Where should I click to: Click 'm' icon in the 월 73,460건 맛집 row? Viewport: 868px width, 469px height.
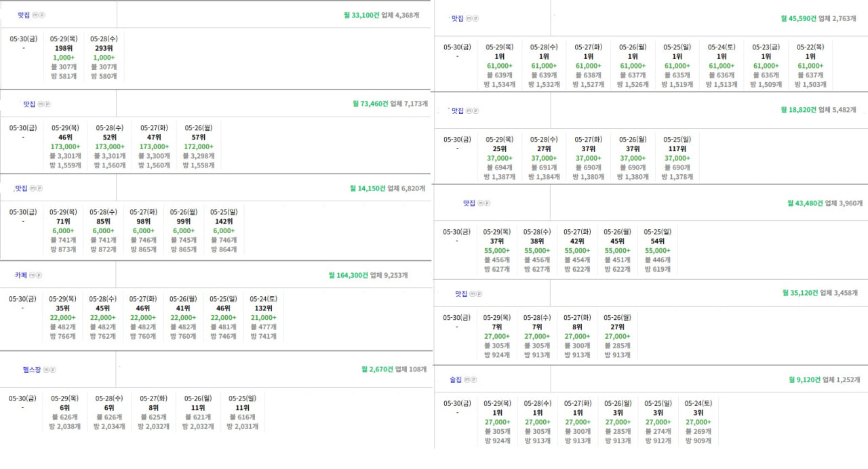[x=41, y=104]
